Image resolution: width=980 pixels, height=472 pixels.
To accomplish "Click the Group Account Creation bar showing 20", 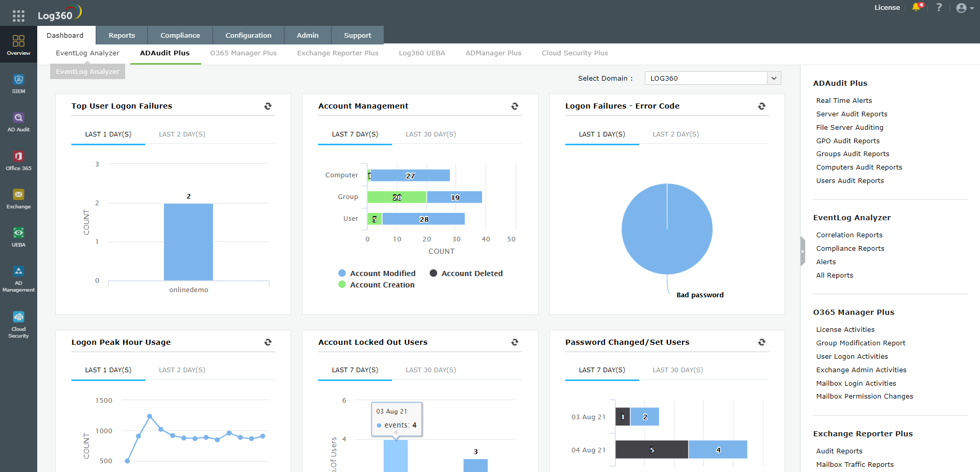I will [397, 197].
